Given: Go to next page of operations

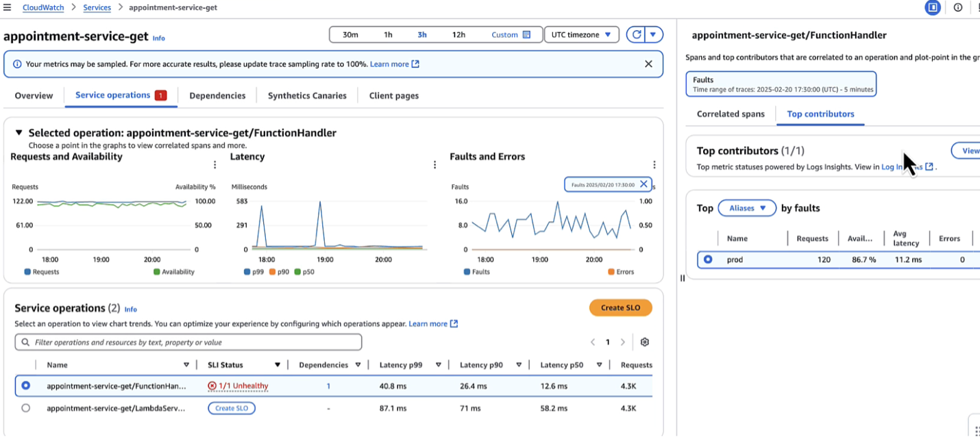Looking at the screenshot, I should click(x=622, y=342).
